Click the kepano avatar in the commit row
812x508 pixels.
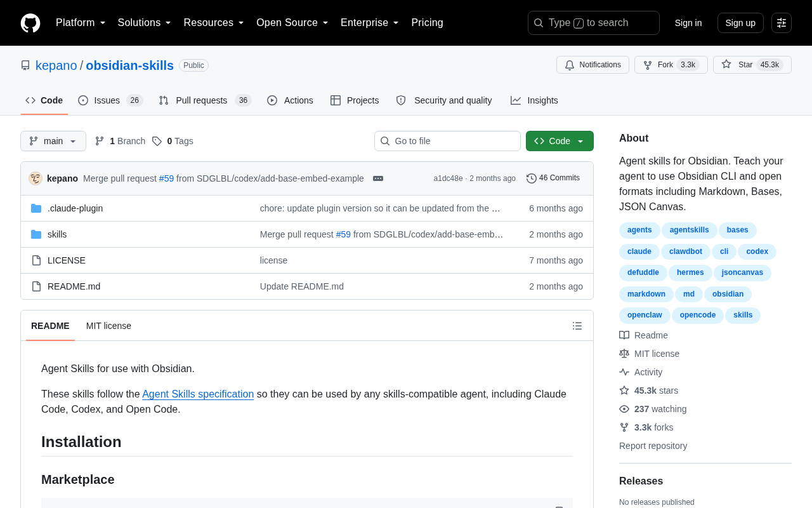36,178
